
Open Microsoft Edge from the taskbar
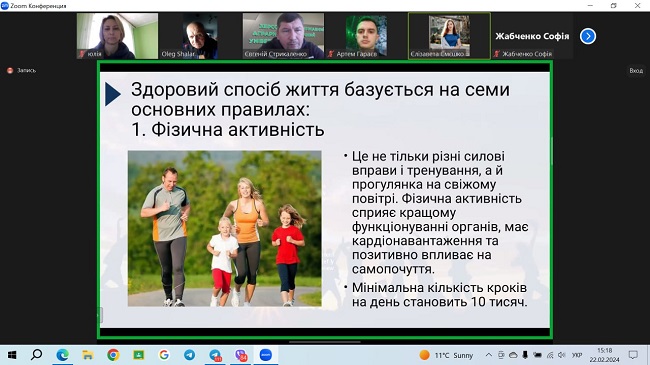63,355
